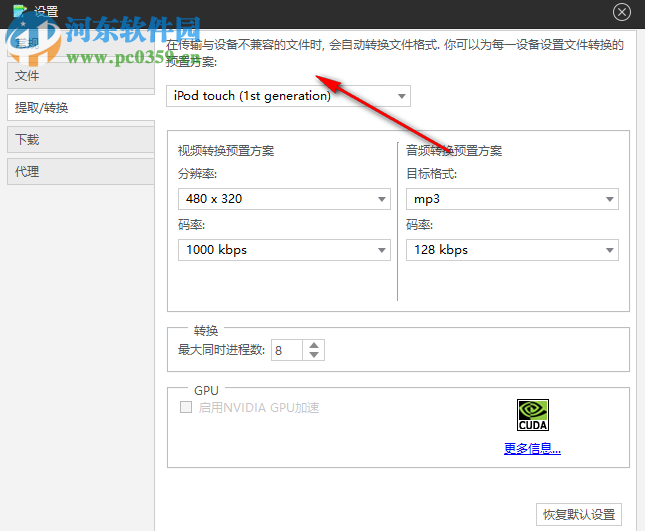The height and width of the screenshot is (531, 645).
Task: Click the 目标格式 label
Action: [x=431, y=174]
